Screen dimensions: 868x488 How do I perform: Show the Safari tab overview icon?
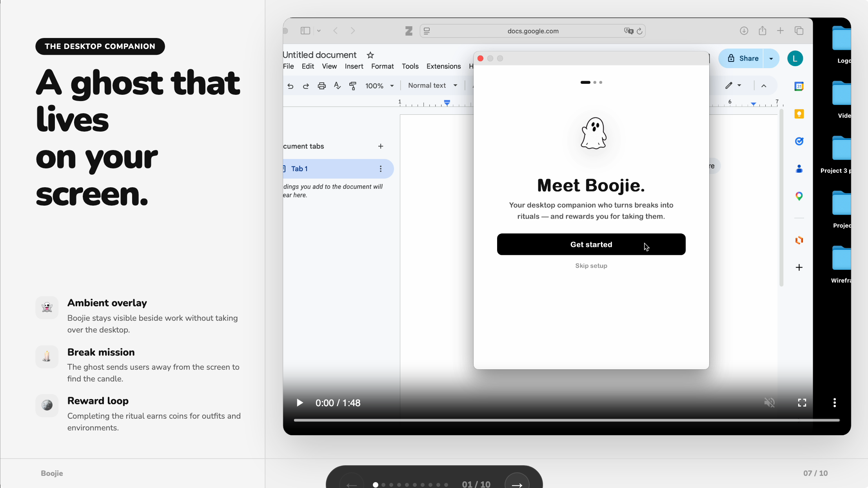[799, 31]
